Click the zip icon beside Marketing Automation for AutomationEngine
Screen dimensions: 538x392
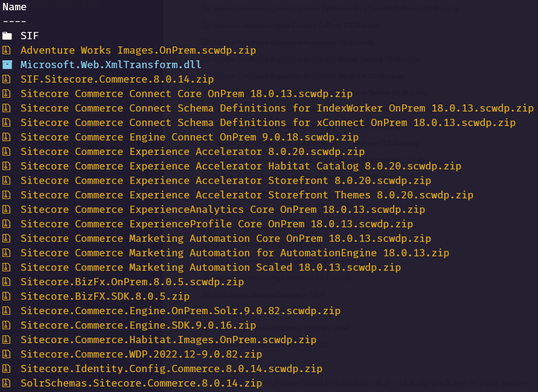point(6,253)
